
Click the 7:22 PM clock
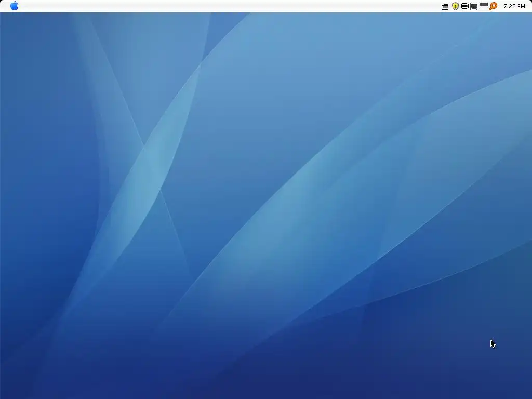coord(514,6)
